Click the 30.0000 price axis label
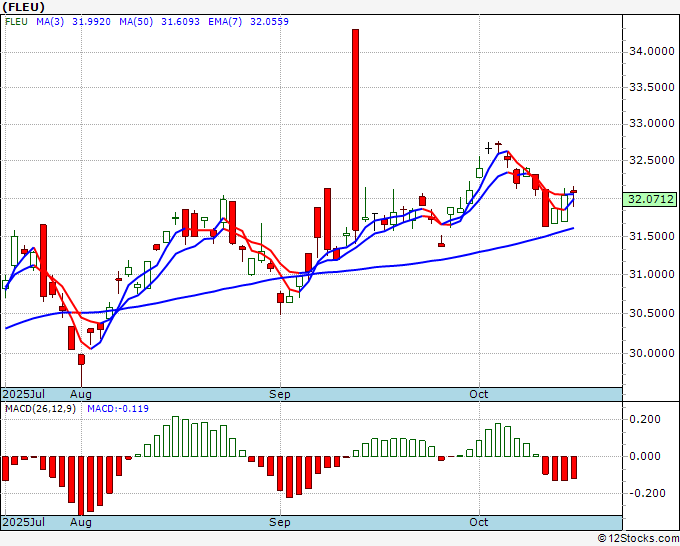 (x=652, y=353)
